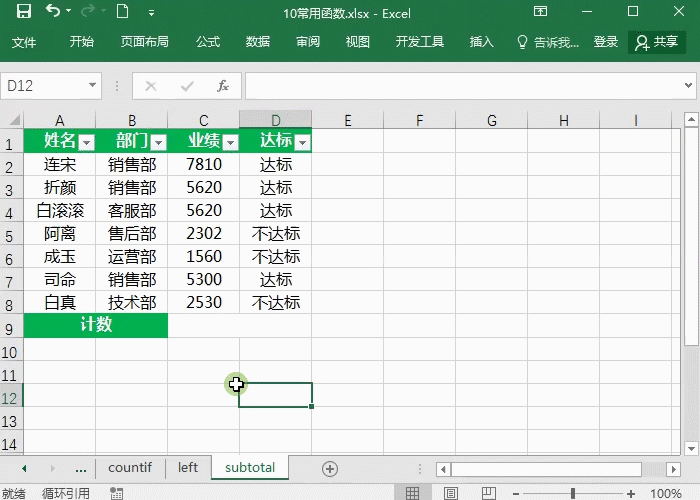Click the zoom slider handle
Viewport: 700px width, 500px height.
(573, 493)
